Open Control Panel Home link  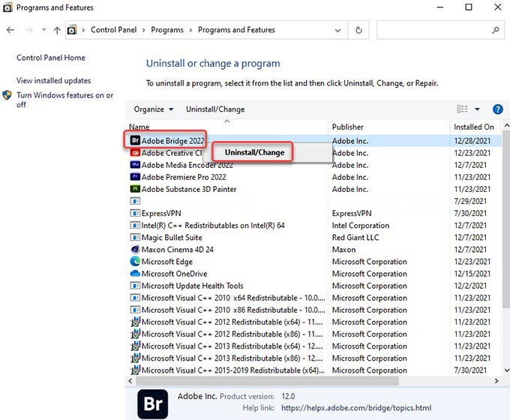tap(51, 58)
